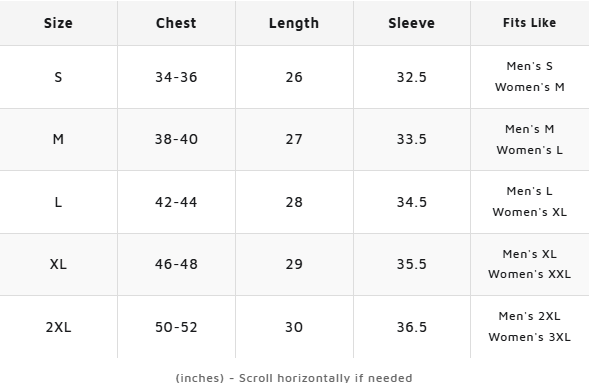This screenshot has width=591, height=383.
Task: Click length value 27
Action: pos(294,139)
